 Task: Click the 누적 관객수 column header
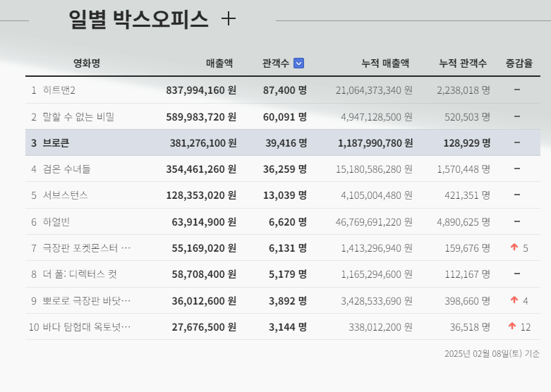[x=463, y=63]
